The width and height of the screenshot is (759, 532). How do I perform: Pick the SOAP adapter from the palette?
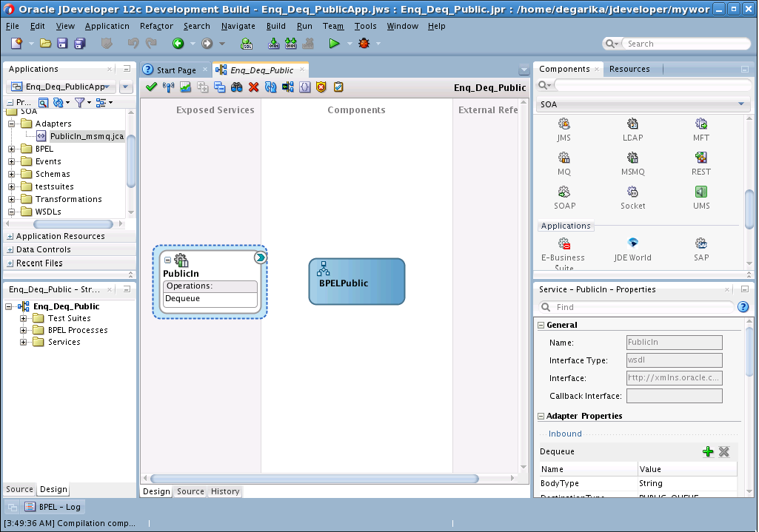pos(564,192)
